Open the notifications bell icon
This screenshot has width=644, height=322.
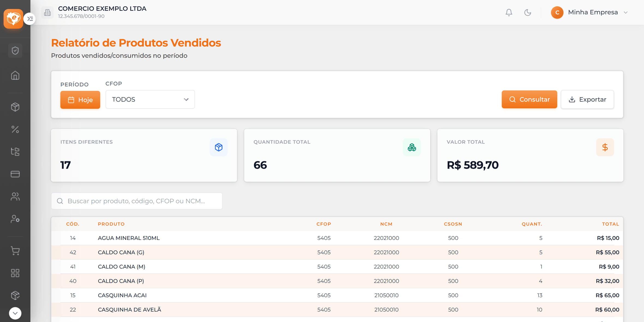pos(509,12)
